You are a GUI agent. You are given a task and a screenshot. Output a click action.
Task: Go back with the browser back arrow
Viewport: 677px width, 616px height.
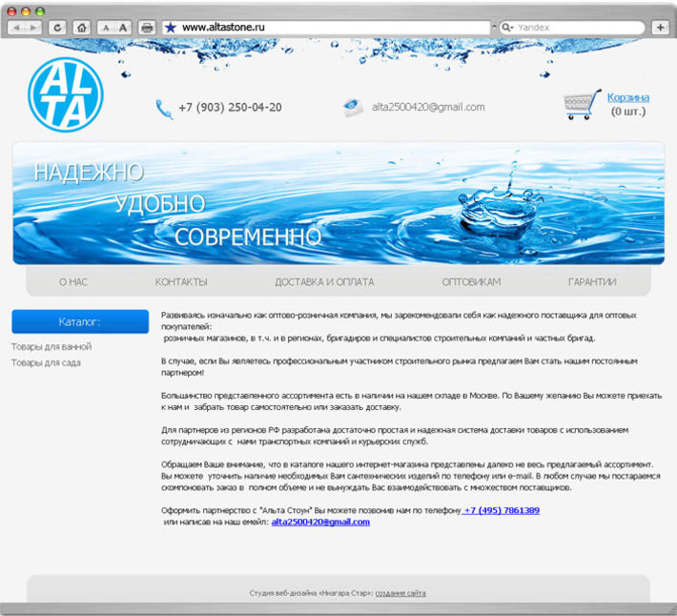(x=16, y=28)
